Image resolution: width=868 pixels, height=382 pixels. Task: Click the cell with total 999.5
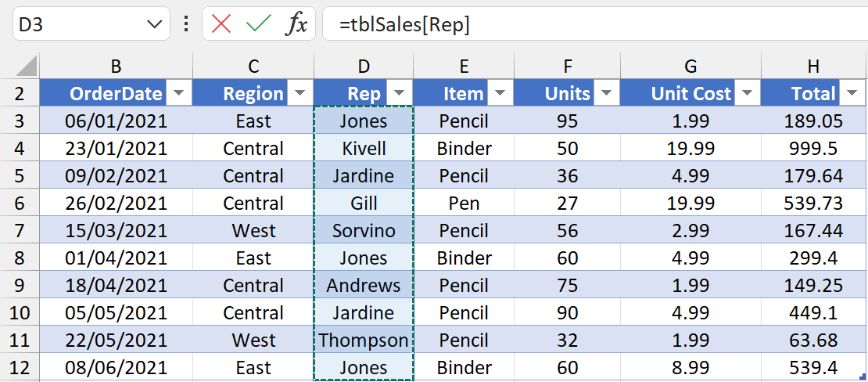(x=813, y=149)
